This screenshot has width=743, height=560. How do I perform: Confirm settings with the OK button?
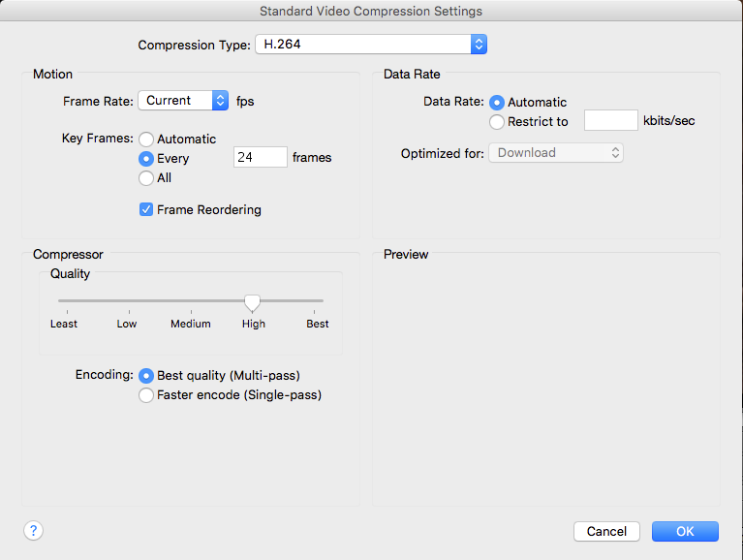click(685, 532)
